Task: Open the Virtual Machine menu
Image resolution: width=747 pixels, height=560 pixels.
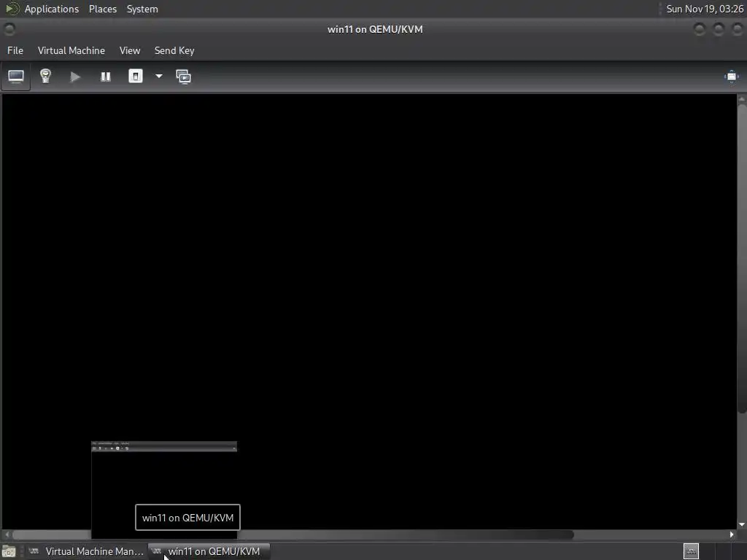Action: [71, 50]
